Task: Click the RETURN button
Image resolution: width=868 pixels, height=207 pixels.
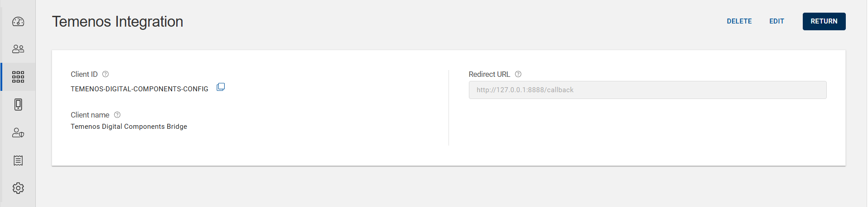Action: pyautogui.click(x=824, y=21)
